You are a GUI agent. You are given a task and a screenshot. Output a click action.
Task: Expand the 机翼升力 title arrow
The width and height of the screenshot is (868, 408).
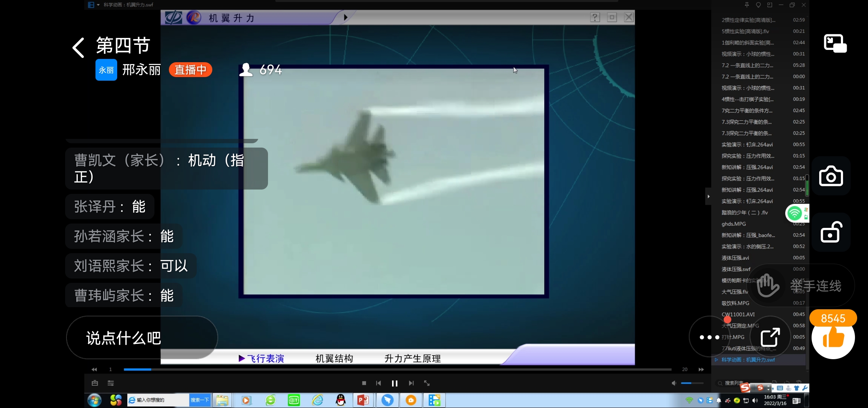(x=345, y=17)
